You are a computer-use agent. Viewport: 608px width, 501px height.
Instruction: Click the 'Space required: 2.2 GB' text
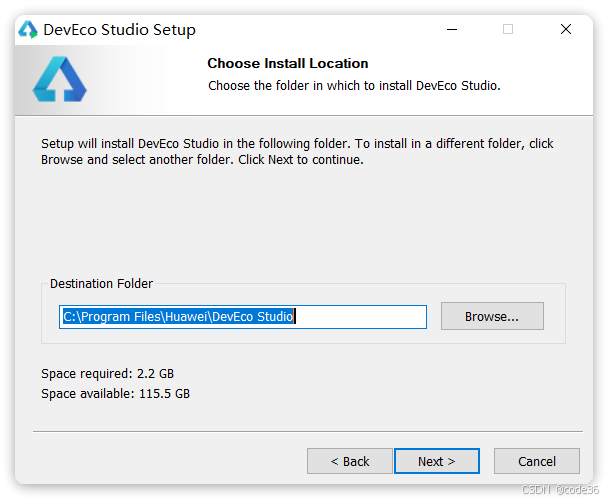pos(107,374)
